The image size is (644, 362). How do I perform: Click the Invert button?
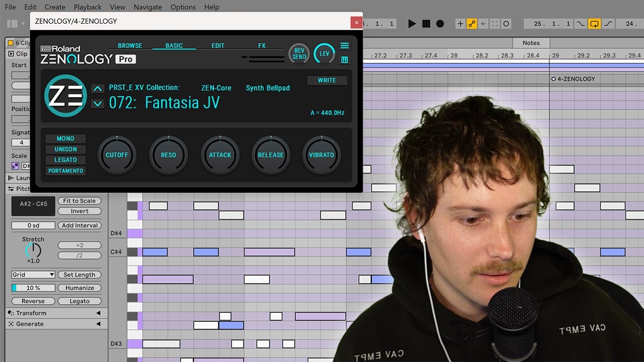(79, 211)
